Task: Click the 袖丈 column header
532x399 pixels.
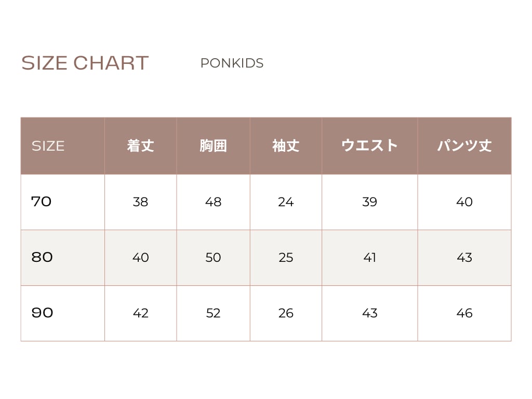Action: tap(286, 145)
